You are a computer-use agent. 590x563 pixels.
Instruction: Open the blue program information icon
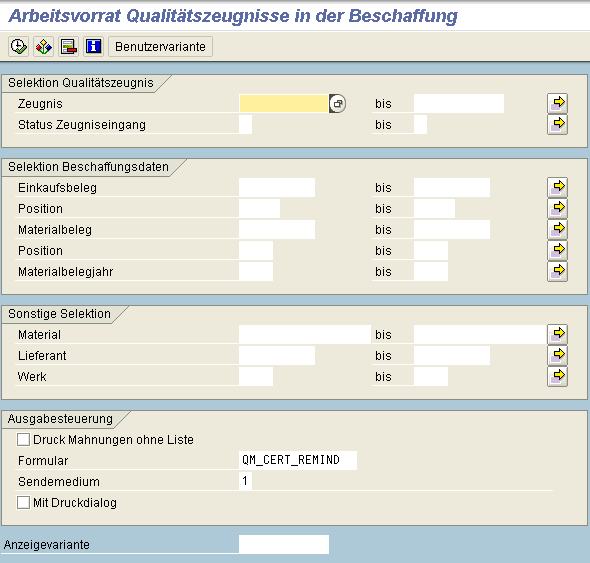click(x=93, y=47)
